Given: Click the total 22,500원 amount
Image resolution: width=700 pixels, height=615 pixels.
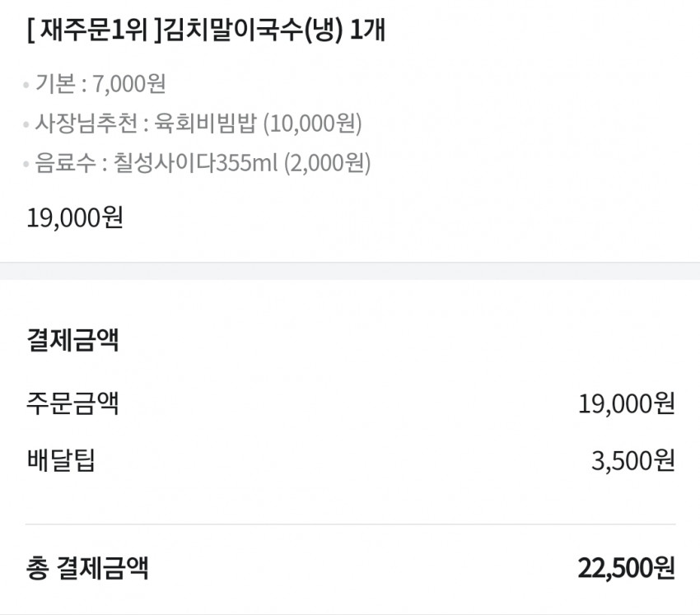Looking at the screenshot, I should click(x=627, y=568).
